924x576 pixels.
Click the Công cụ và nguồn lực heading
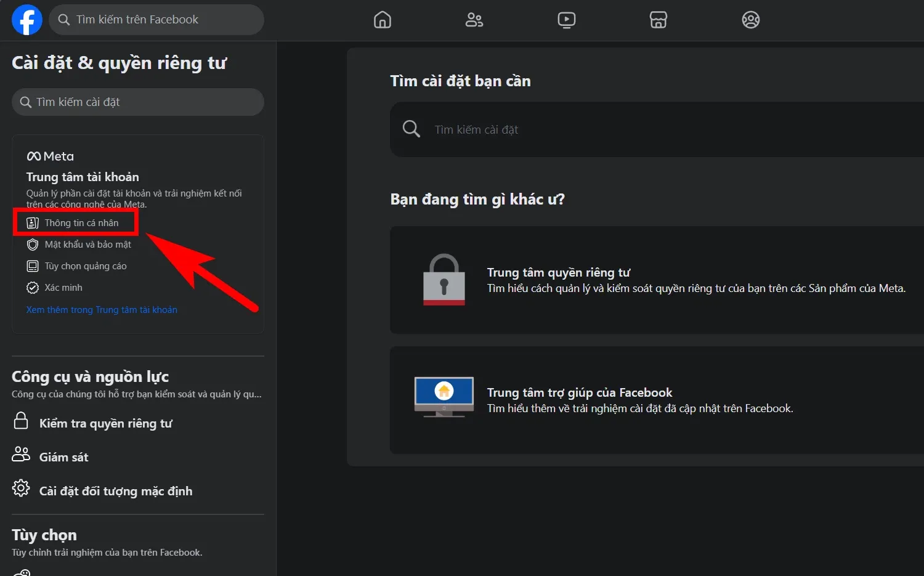point(90,376)
